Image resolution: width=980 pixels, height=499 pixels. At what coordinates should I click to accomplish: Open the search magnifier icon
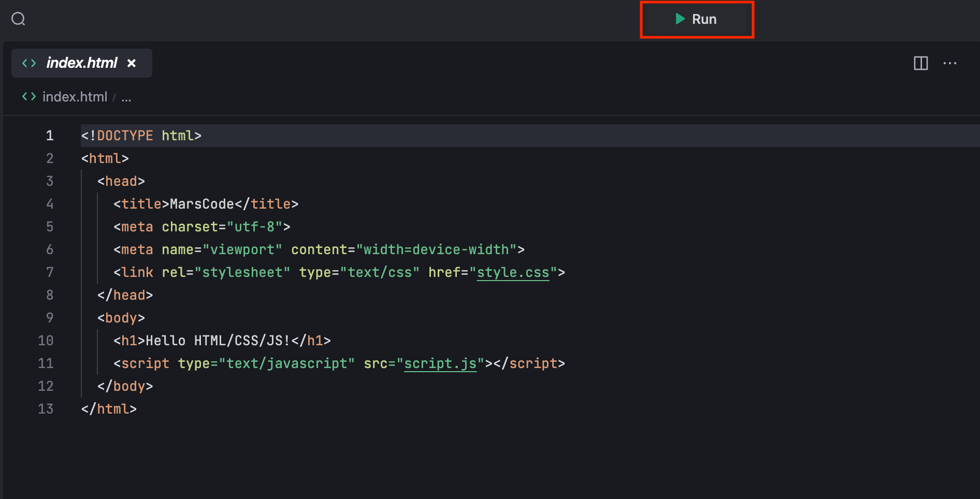click(x=19, y=19)
